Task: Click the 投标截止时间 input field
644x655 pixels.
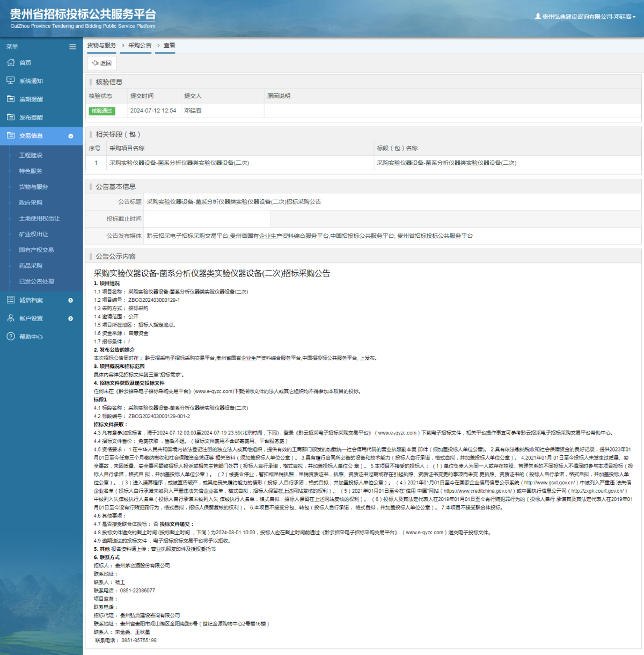Action: pyautogui.click(x=207, y=219)
